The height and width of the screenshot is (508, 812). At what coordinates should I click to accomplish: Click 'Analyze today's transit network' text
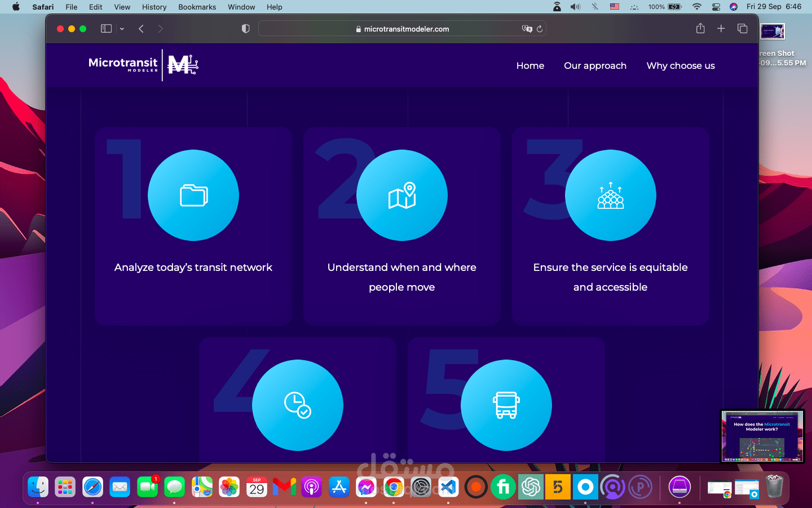(x=193, y=268)
